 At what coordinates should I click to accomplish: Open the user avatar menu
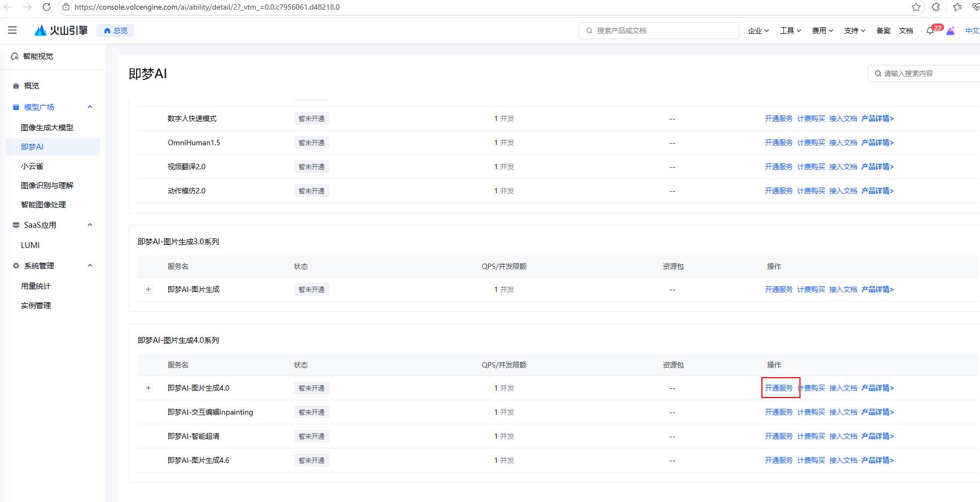tap(951, 31)
